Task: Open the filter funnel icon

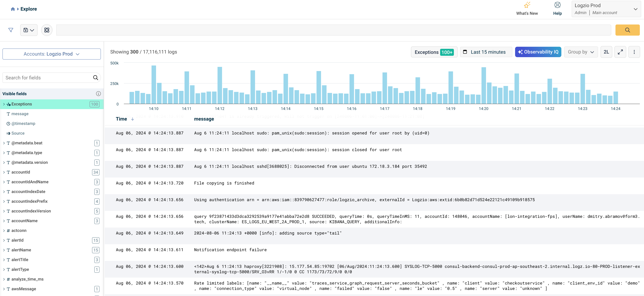Action: click(x=11, y=30)
